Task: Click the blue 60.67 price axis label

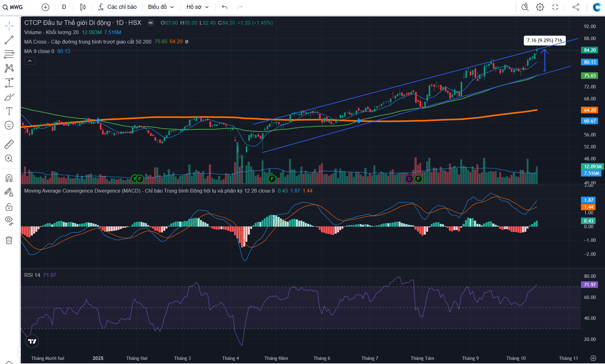Action: point(590,121)
